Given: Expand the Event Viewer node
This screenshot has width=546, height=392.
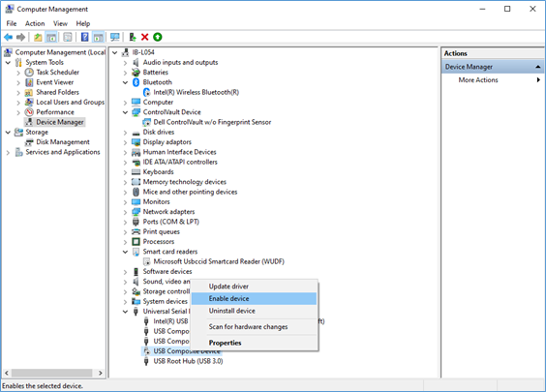Looking at the screenshot, I should tap(18, 83).
